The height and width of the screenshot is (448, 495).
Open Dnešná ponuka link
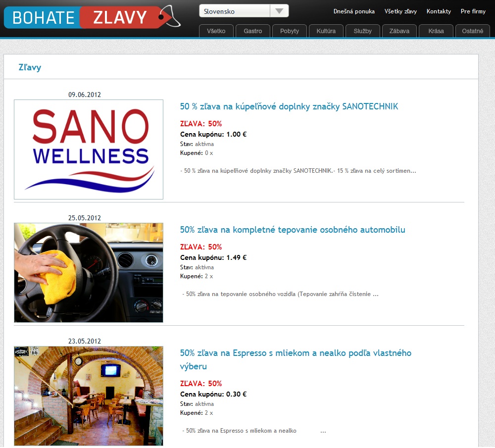[x=354, y=11]
